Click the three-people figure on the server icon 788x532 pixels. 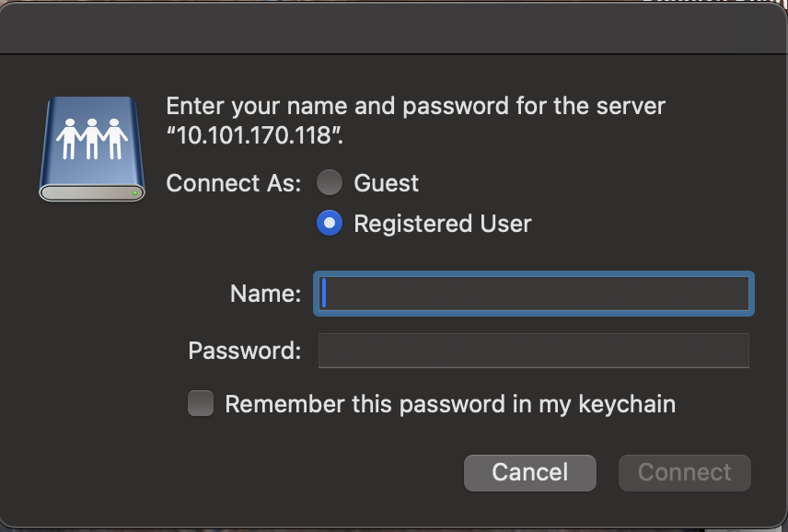tap(91, 138)
